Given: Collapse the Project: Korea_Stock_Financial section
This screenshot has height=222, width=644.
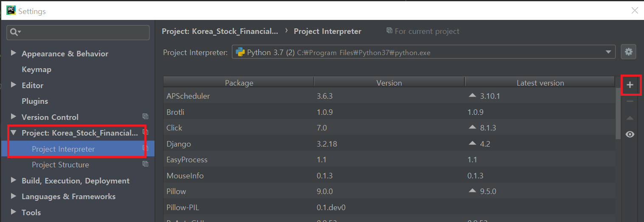Looking at the screenshot, I should 13,133.
